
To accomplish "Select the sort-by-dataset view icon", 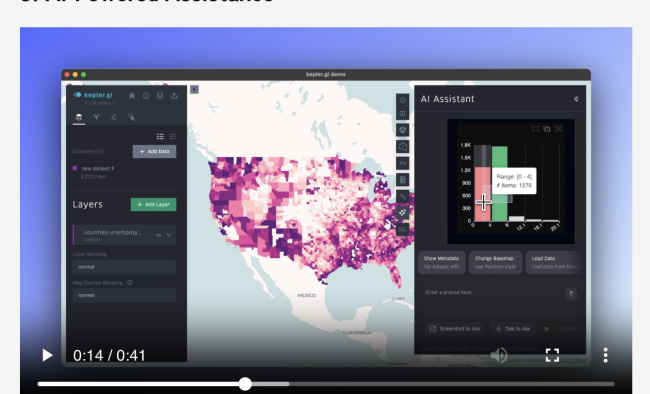I will pos(172,136).
